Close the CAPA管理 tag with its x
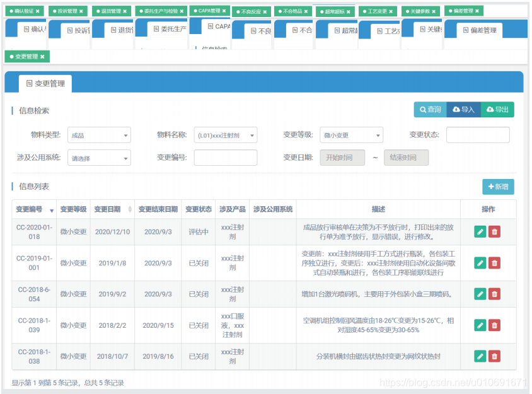532x394 pixels. tap(224, 11)
